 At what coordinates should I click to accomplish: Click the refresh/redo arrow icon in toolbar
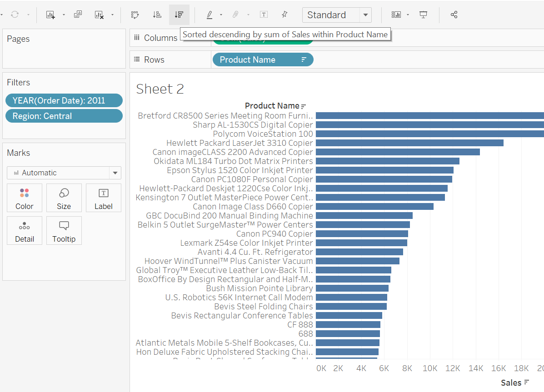15,15
